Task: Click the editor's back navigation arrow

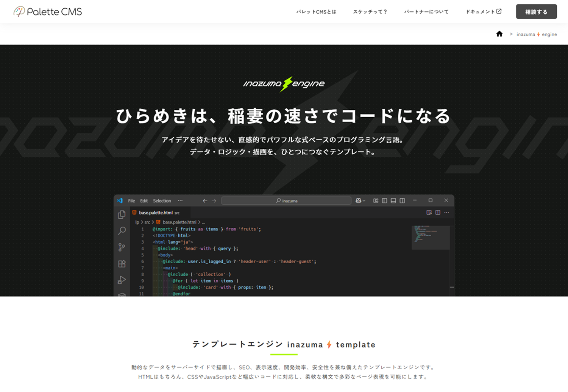Action: [x=205, y=201]
